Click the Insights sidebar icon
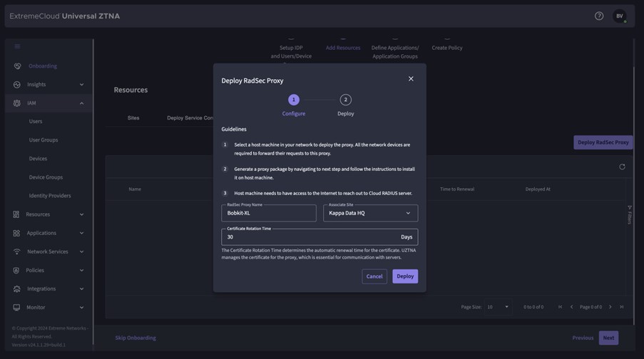Screen dimensions: 644x359 point(17,85)
